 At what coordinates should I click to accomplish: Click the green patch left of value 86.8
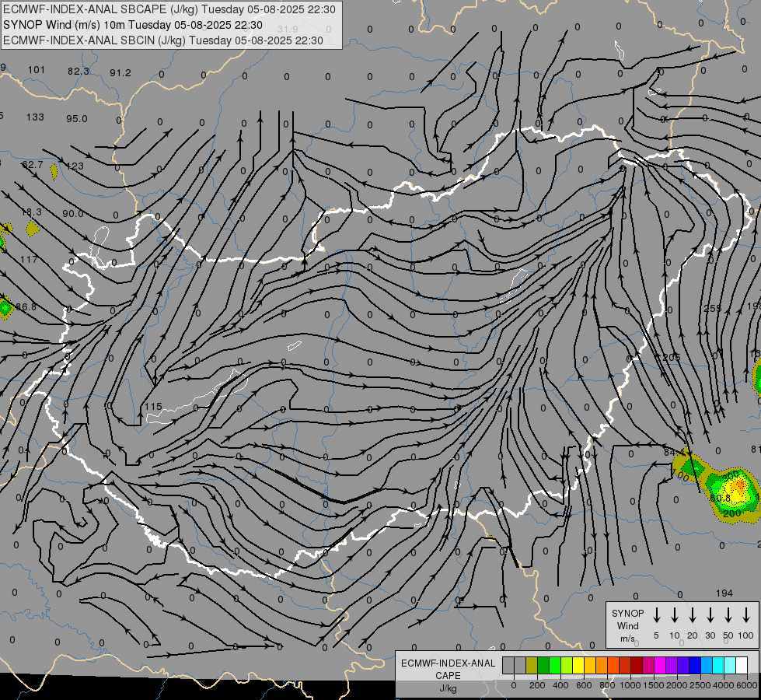[5, 308]
